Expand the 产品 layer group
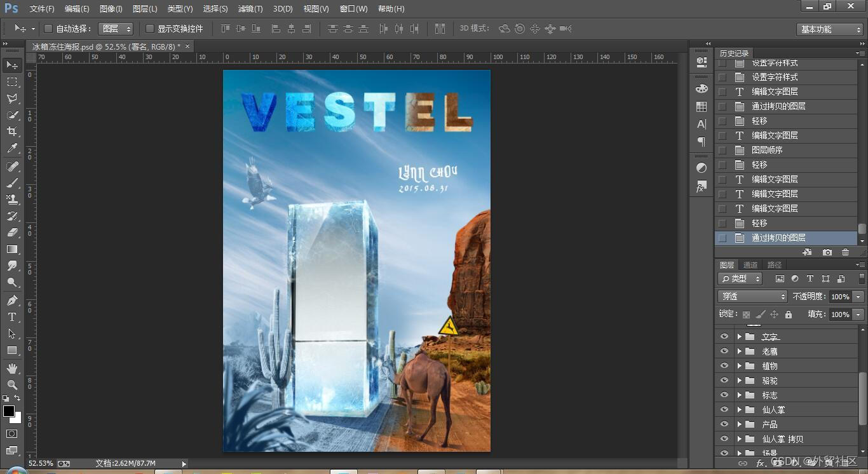 point(739,424)
